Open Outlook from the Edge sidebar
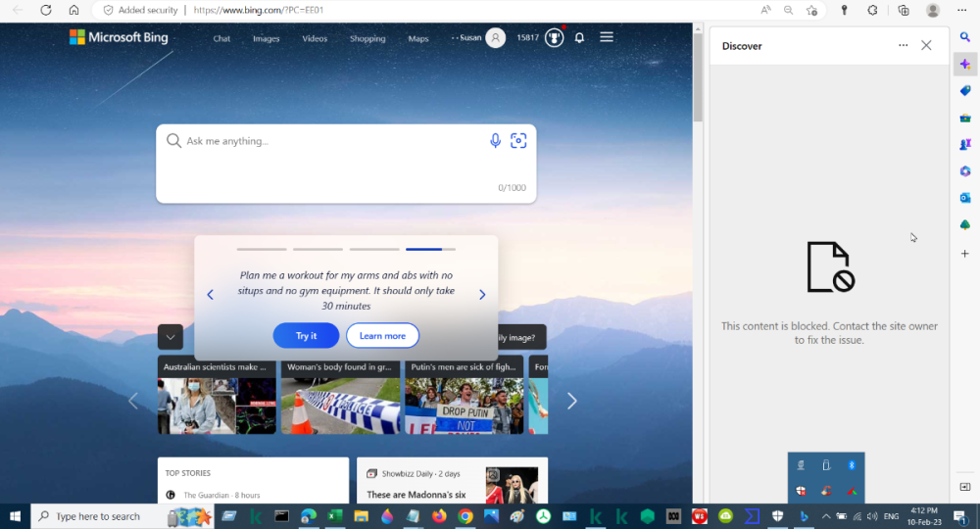The image size is (980, 529). (965, 198)
